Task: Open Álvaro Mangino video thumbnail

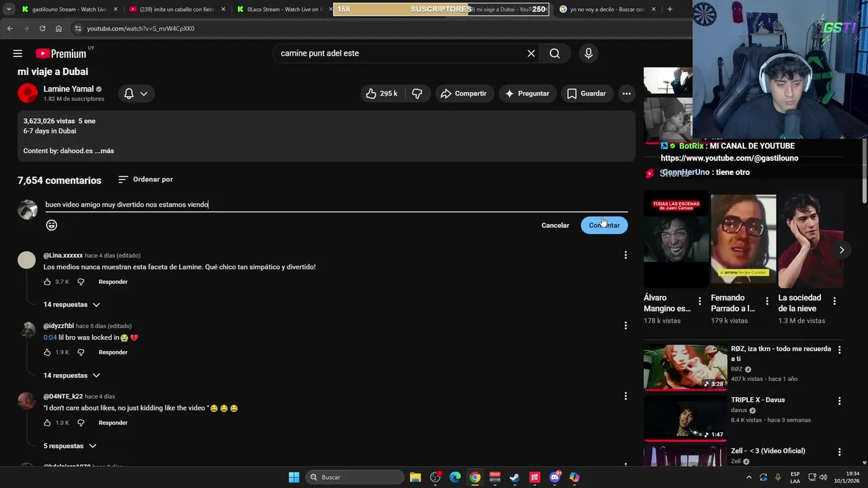Action: (x=675, y=239)
